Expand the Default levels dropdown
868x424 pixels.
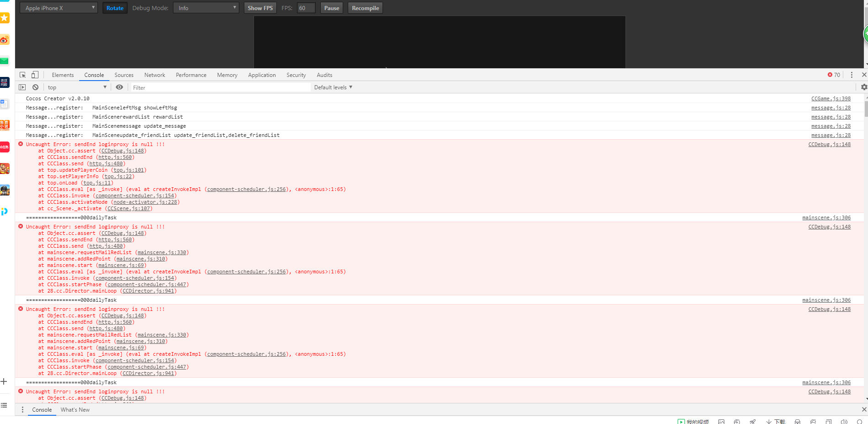pyautogui.click(x=333, y=87)
